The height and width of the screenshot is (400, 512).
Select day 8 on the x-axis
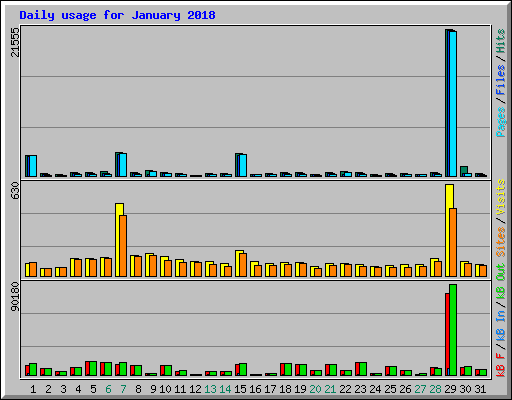click(138, 389)
